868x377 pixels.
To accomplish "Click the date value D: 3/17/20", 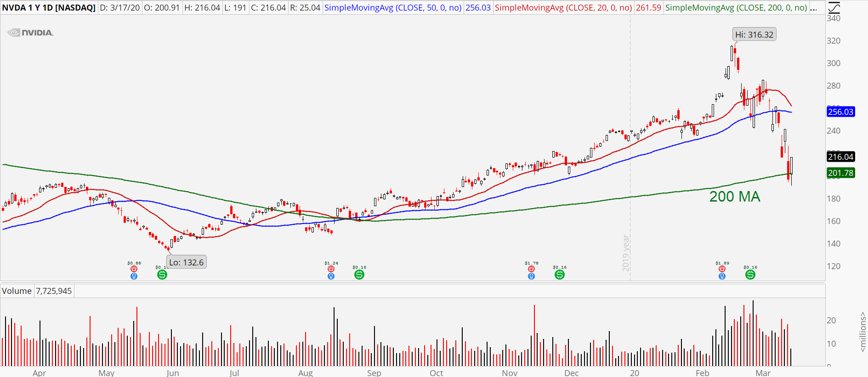I will tap(120, 8).
